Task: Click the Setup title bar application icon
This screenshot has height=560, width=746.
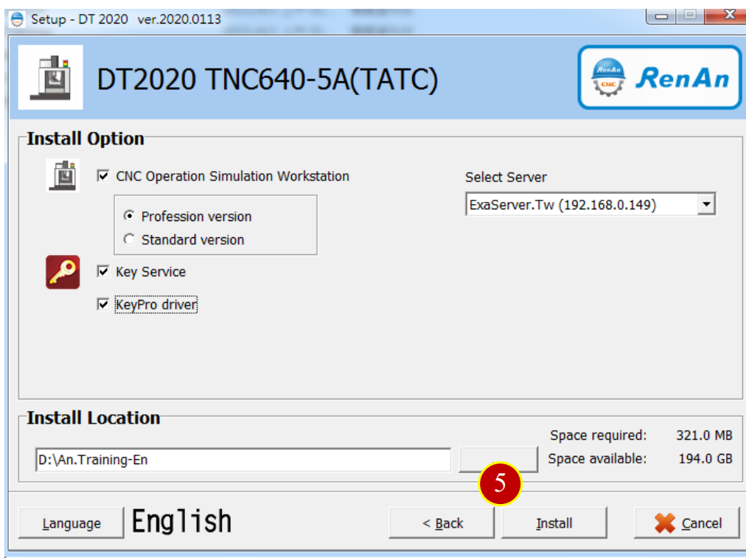Action: [17, 19]
